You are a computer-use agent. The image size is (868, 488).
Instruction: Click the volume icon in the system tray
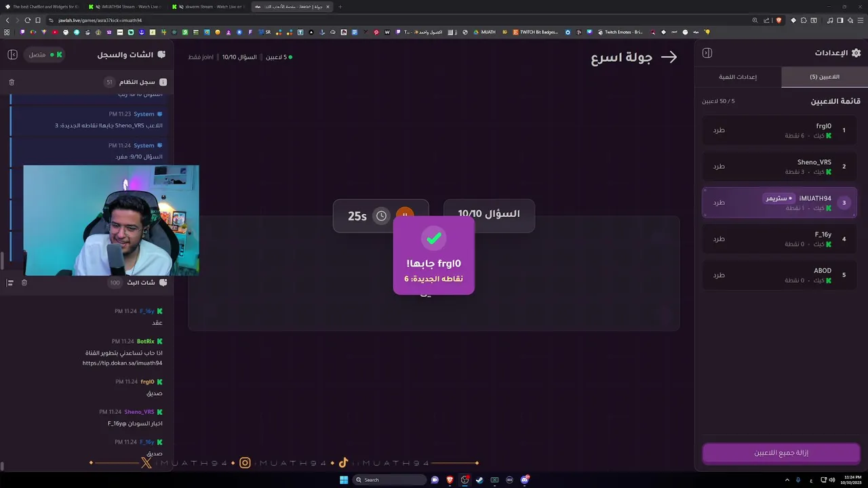coord(832,480)
